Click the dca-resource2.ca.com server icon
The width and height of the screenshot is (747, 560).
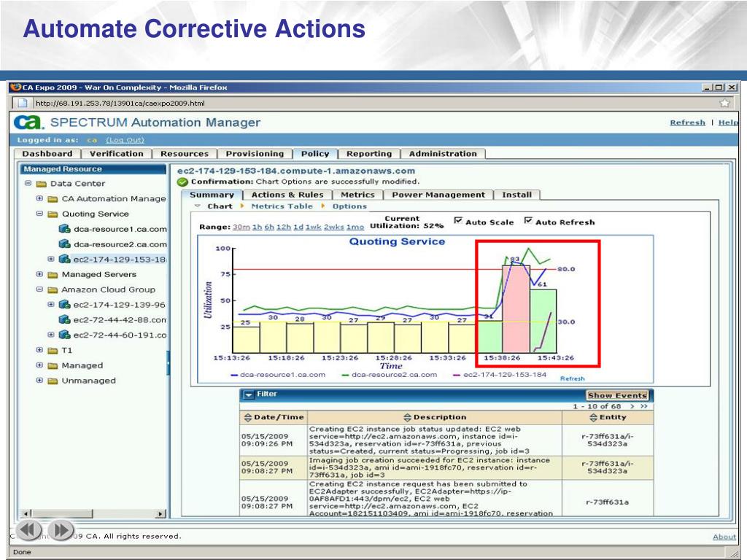[64, 244]
